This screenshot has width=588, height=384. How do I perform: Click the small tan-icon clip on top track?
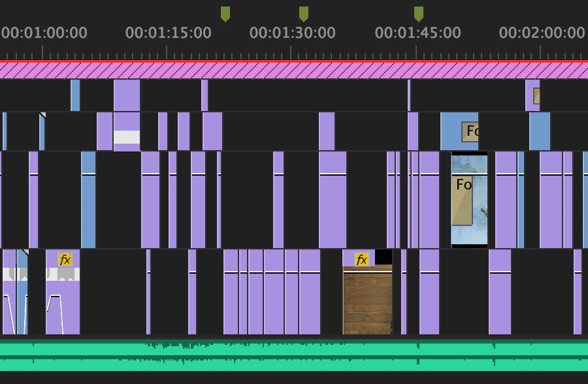[x=532, y=95]
